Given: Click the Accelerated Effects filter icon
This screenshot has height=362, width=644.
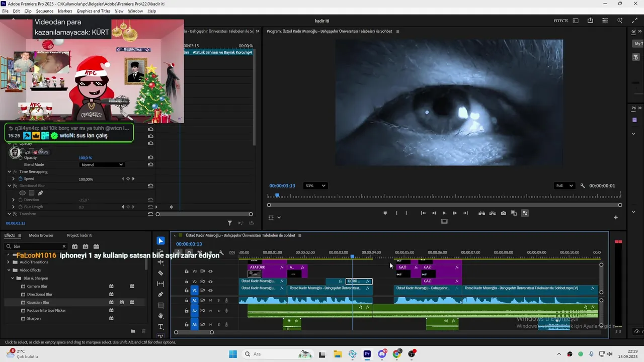Looking at the screenshot, I should pyautogui.click(x=74, y=246).
